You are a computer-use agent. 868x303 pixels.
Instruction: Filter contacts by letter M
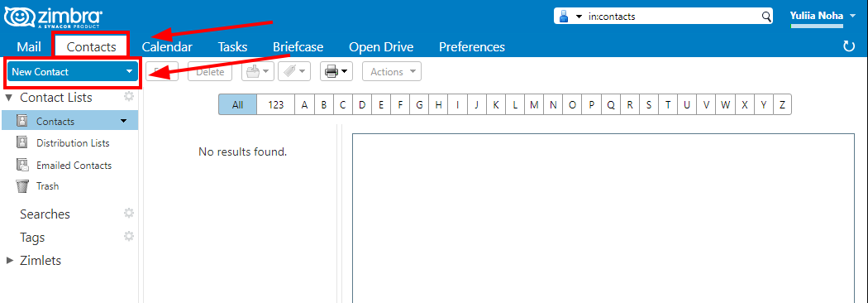534,104
